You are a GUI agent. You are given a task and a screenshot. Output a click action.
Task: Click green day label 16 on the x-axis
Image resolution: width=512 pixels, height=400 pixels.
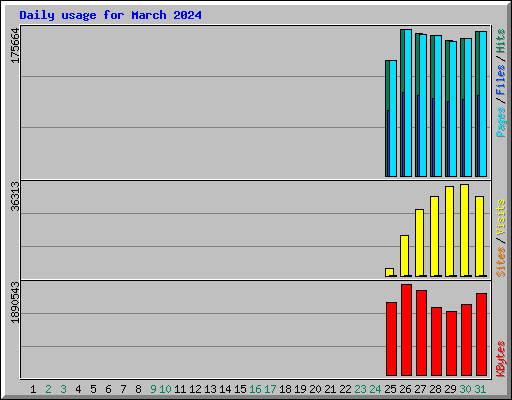pos(255,389)
